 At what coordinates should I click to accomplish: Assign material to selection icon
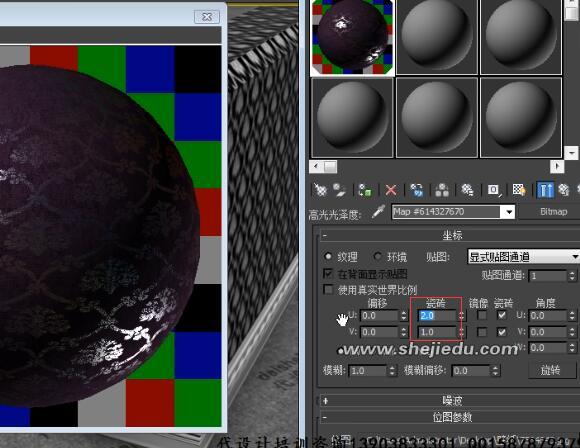coord(365,190)
